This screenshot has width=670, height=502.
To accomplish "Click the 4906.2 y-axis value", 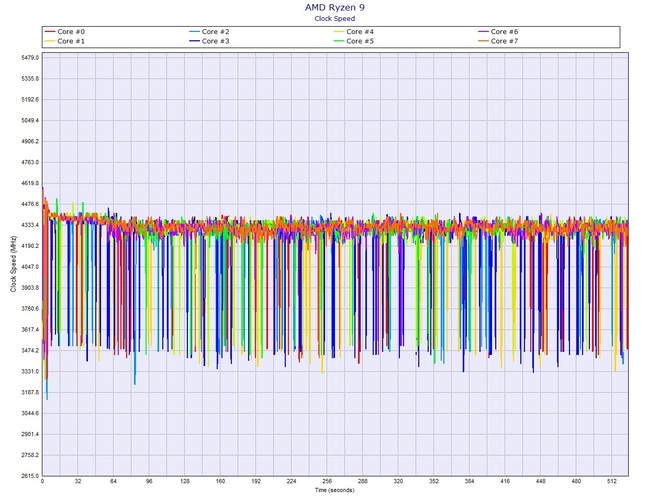I will 30,141.
